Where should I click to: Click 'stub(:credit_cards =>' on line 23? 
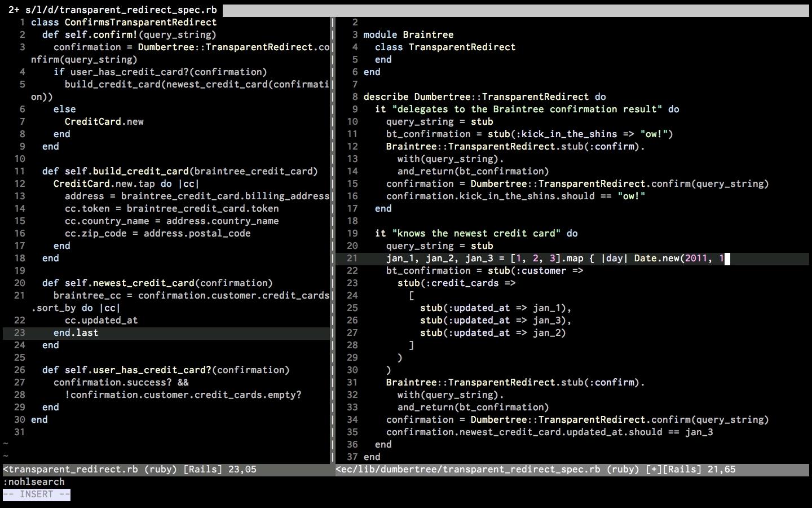coord(457,283)
